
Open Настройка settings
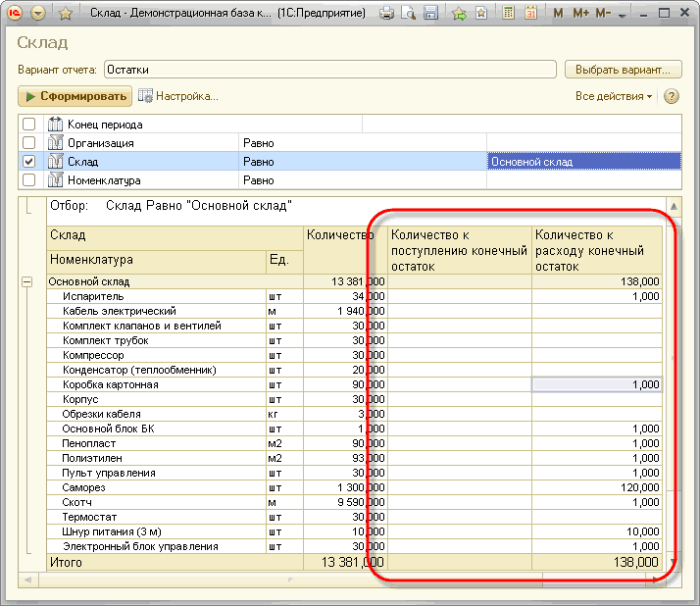pos(178,96)
